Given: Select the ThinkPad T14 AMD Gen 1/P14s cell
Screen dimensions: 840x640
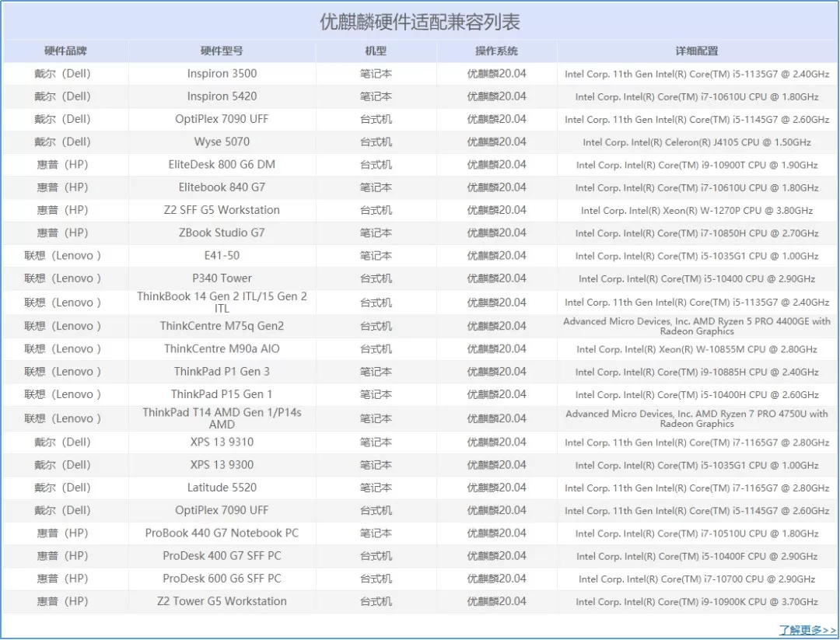Looking at the screenshot, I should click(222, 418).
